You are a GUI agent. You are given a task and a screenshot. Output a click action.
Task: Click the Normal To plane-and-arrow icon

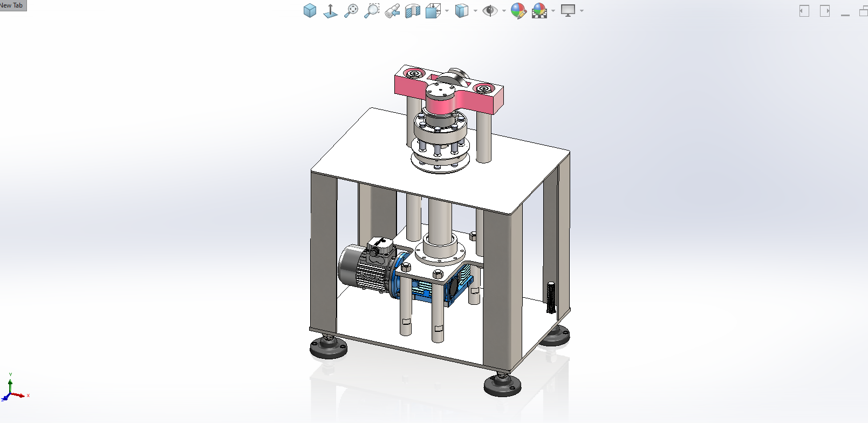(x=330, y=10)
